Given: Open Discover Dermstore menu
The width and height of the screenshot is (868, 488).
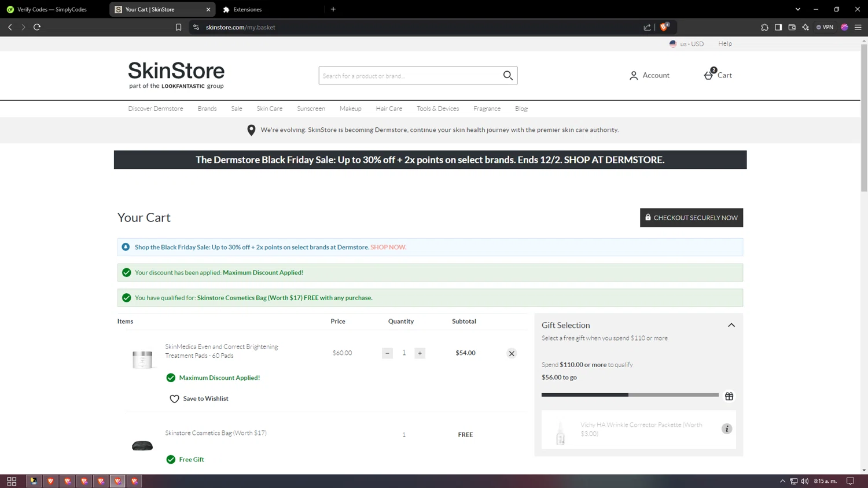Looking at the screenshot, I should [x=156, y=109].
